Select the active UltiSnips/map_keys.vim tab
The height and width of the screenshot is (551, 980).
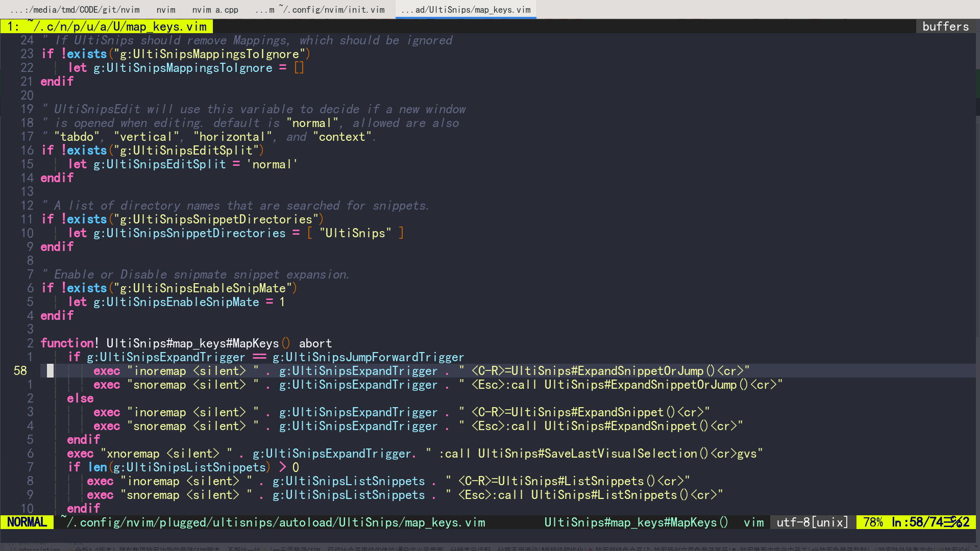point(465,9)
